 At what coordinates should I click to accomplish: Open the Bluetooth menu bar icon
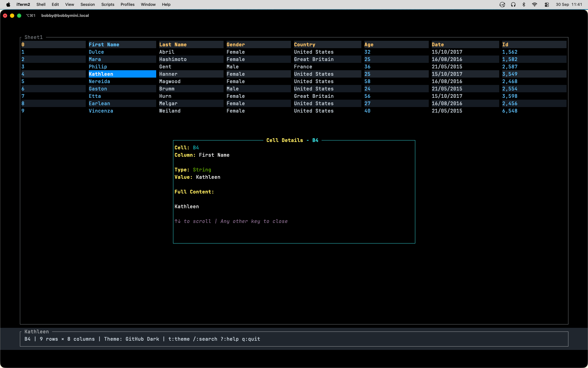tap(524, 4)
